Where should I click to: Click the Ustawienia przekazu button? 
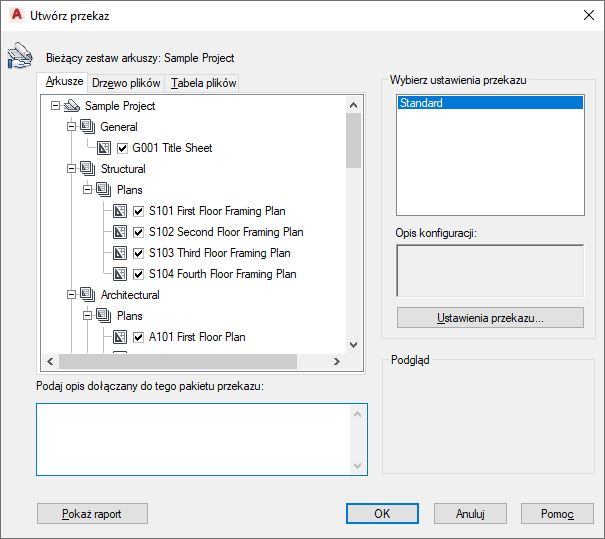coord(490,318)
